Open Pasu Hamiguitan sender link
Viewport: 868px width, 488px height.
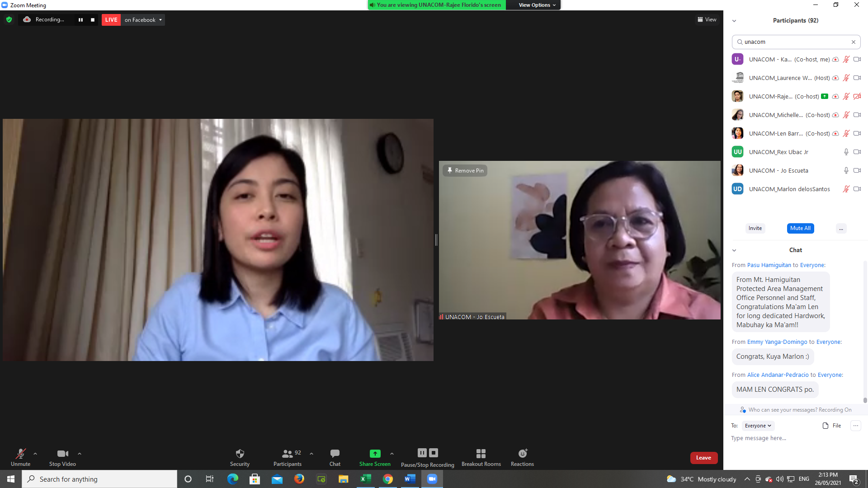point(769,265)
